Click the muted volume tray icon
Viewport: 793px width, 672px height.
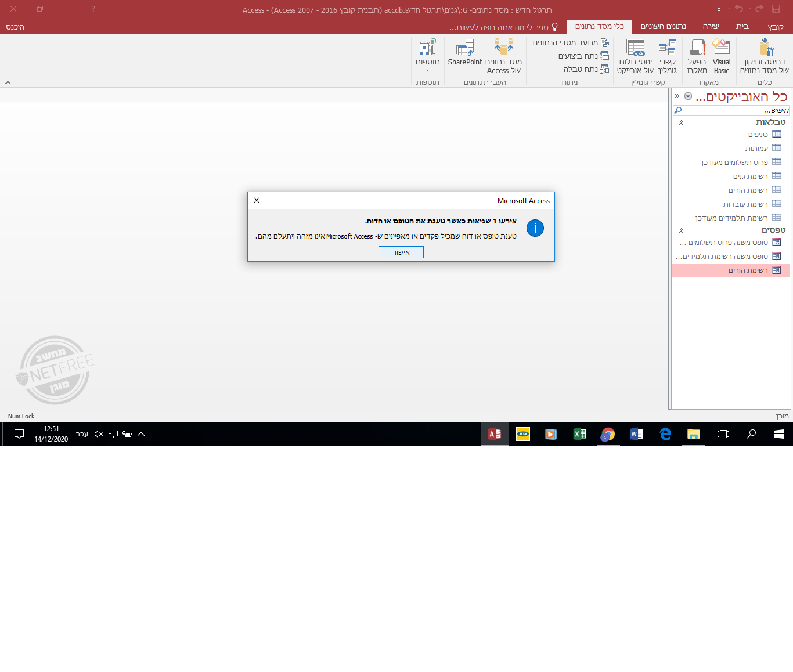pos(99,434)
